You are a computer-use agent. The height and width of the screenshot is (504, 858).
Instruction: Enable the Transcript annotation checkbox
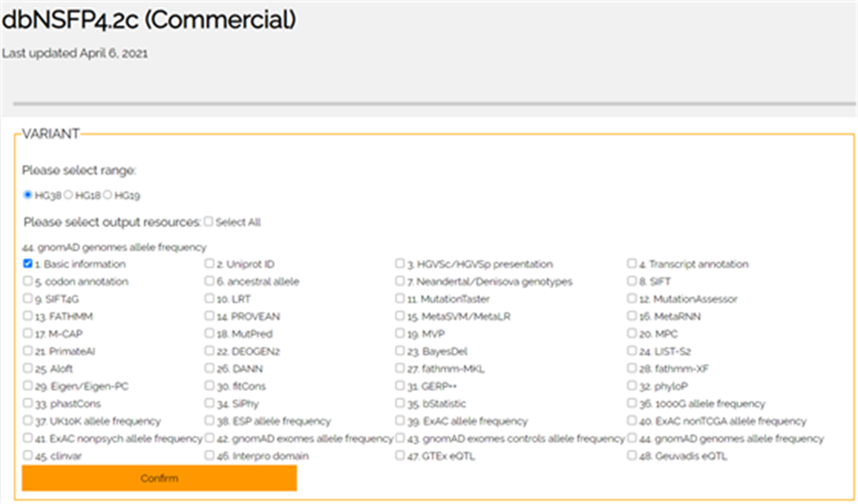click(x=632, y=264)
